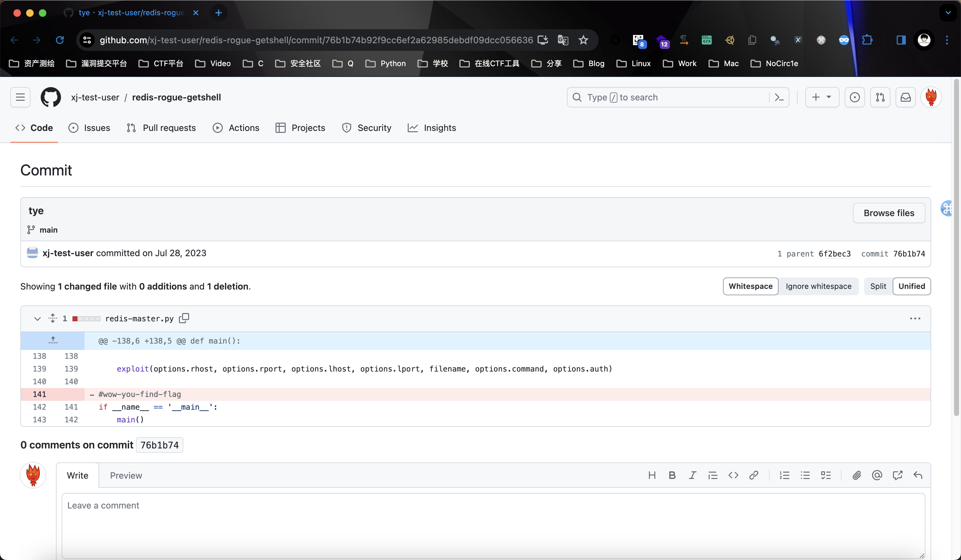Image resolution: width=961 pixels, height=560 pixels.
Task: Open the command palette icon
Action: (x=779, y=97)
